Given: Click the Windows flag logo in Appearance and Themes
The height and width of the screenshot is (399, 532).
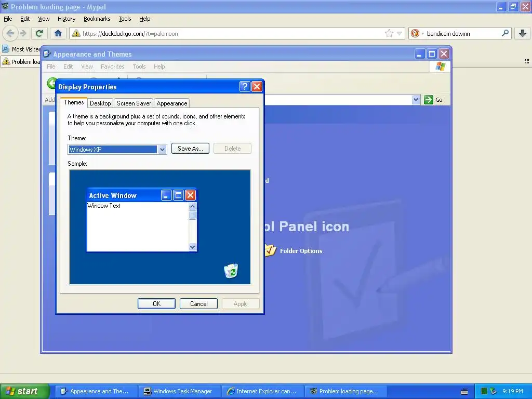Looking at the screenshot, I should (x=441, y=66).
